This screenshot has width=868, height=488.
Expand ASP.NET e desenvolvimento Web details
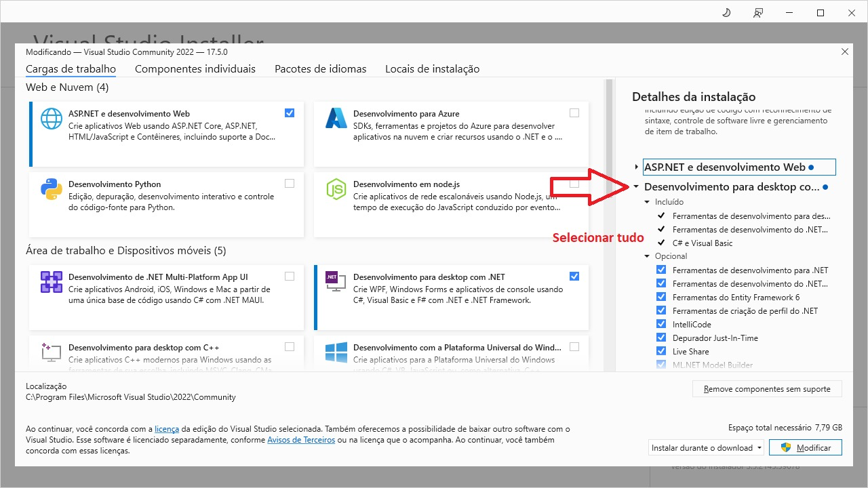click(636, 167)
